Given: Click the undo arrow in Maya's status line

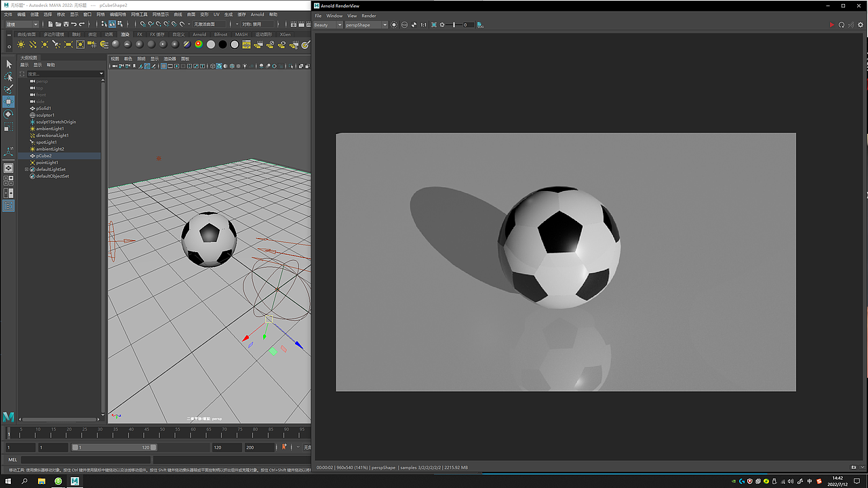Looking at the screenshot, I should point(74,24).
